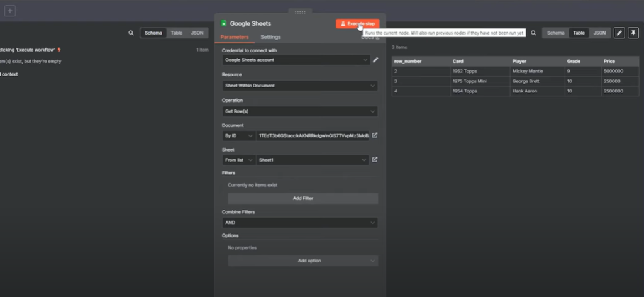Switch input panel to Table view
The height and width of the screenshot is (297, 644).
pos(177,33)
